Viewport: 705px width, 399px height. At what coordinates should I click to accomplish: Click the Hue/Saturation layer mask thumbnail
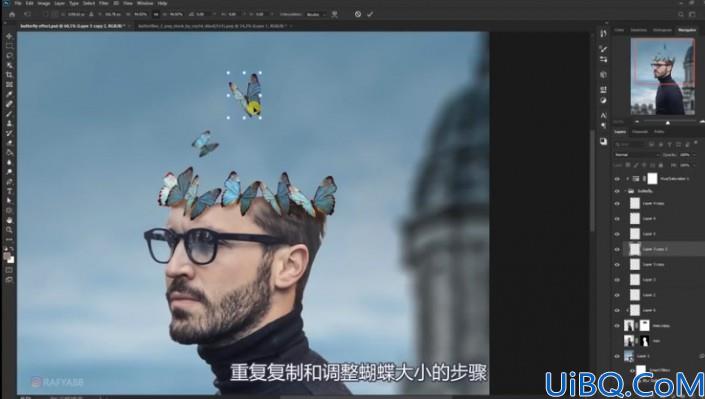[x=652, y=179]
